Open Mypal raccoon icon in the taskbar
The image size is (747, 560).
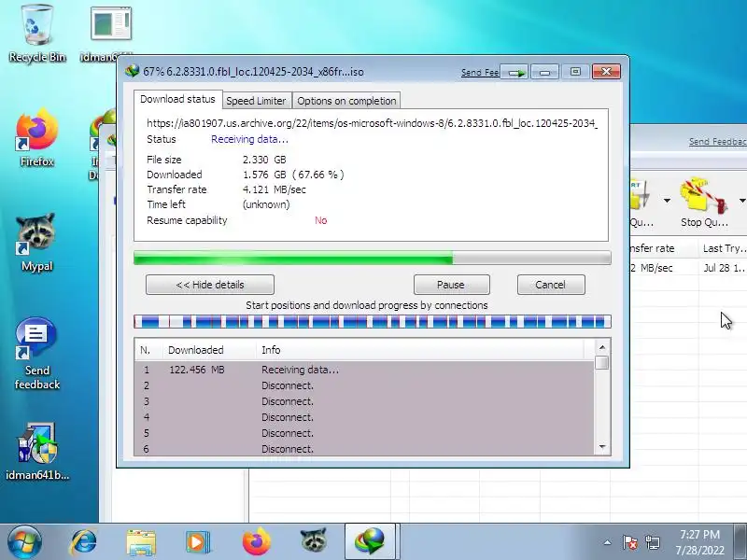313,541
